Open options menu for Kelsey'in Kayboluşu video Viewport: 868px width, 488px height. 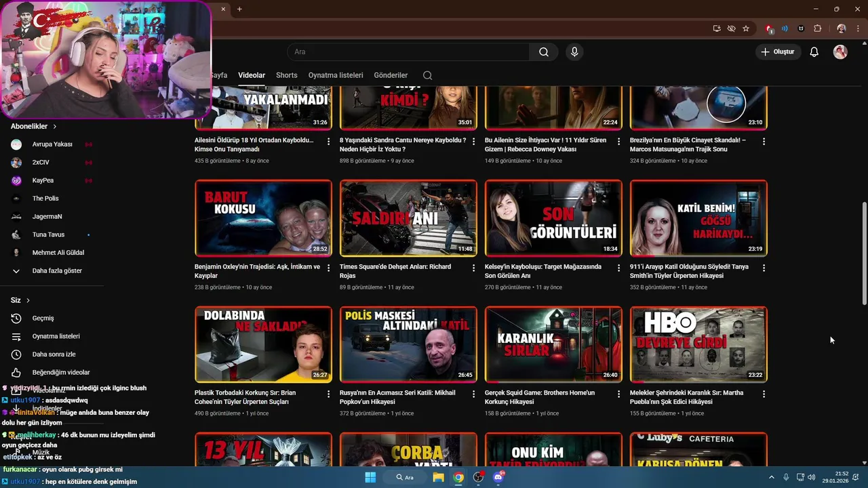pos(618,268)
